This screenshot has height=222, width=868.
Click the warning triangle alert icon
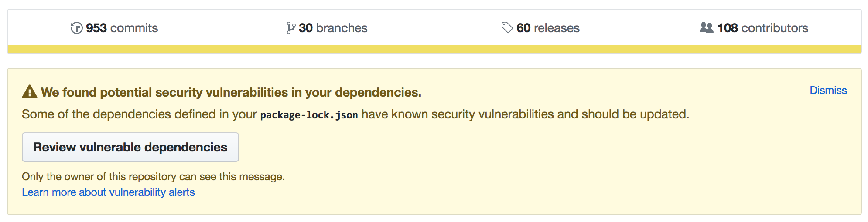[30, 92]
